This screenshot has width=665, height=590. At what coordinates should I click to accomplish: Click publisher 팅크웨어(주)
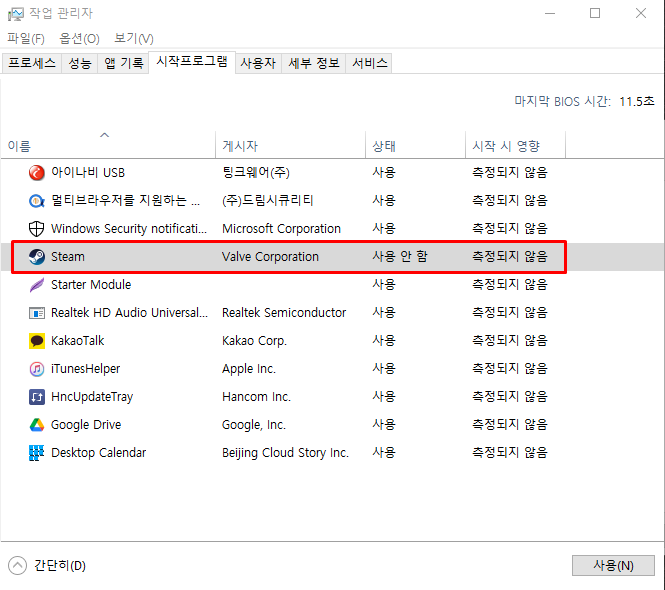[256, 173]
